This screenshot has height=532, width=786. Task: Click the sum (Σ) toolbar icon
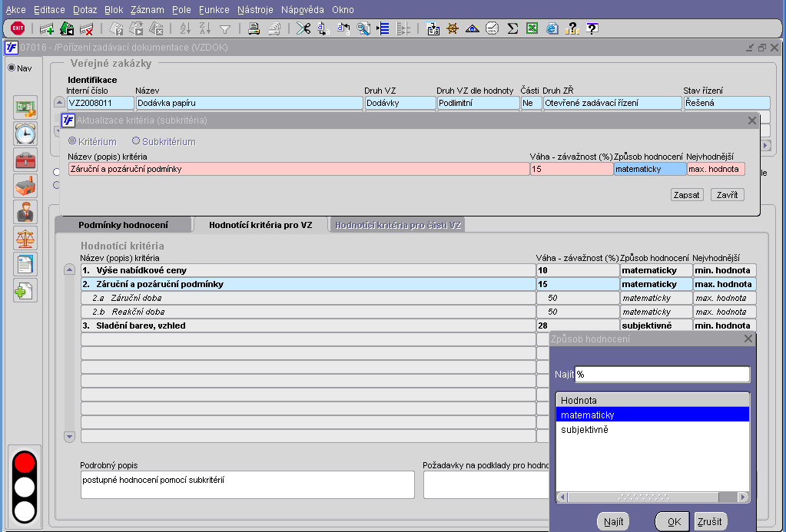tap(512, 28)
